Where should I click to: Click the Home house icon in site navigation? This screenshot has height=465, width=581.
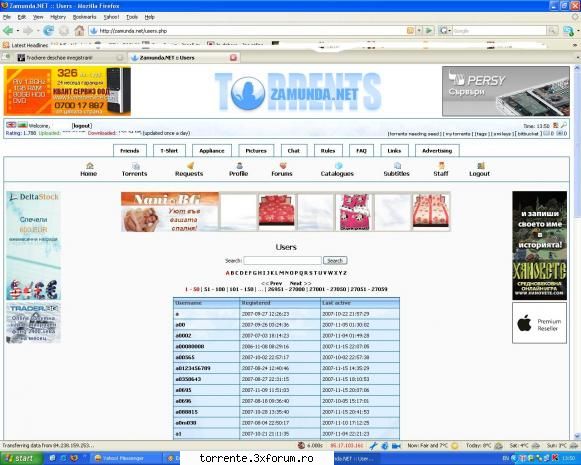click(89, 166)
